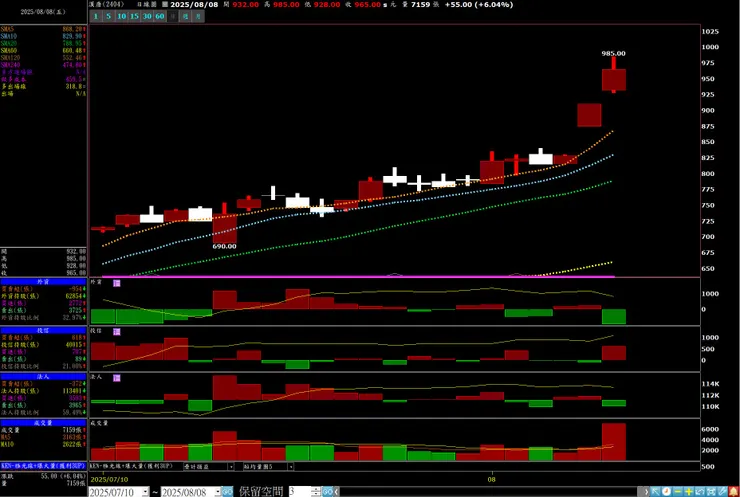Open the end date 2025/08/08 dropdown
The height and width of the screenshot is (497, 740).
(x=218, y=492)
